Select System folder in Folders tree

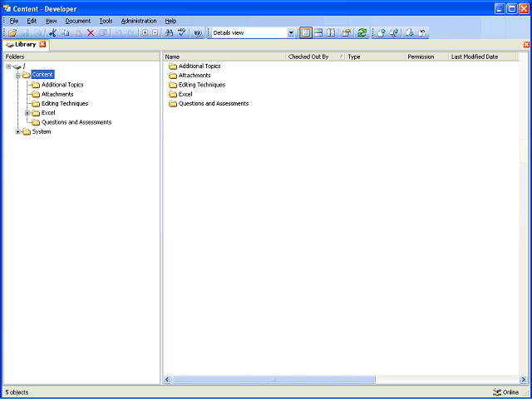[42, 131]
